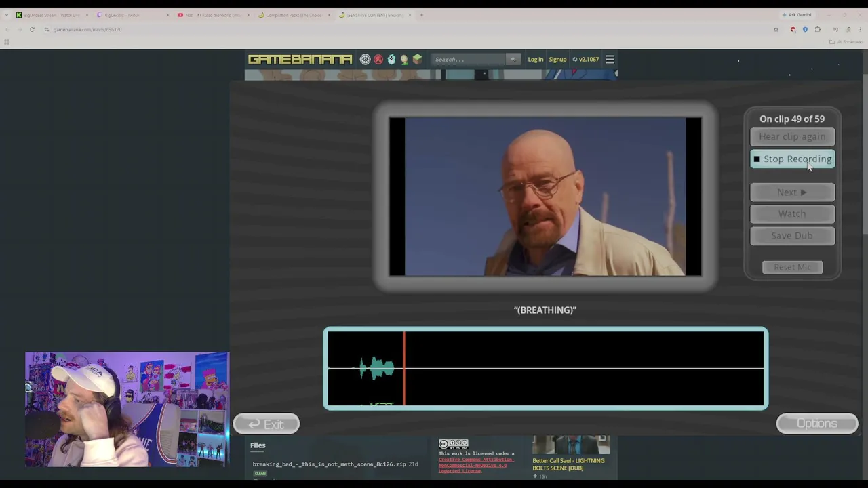Screen dimensions: 868x488
Task: Click the "(BREATHING)" subtitle text
Action: 545,310
